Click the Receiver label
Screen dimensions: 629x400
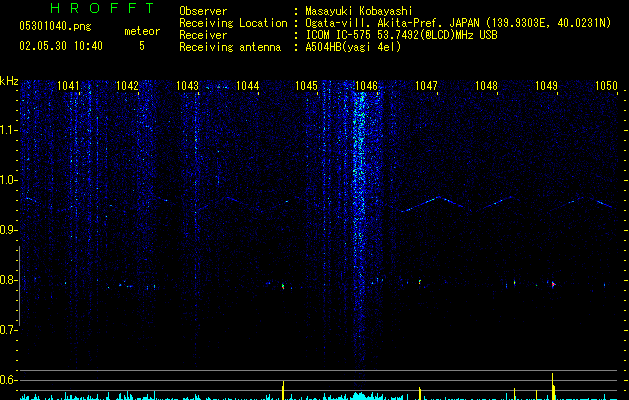(203, 35)
